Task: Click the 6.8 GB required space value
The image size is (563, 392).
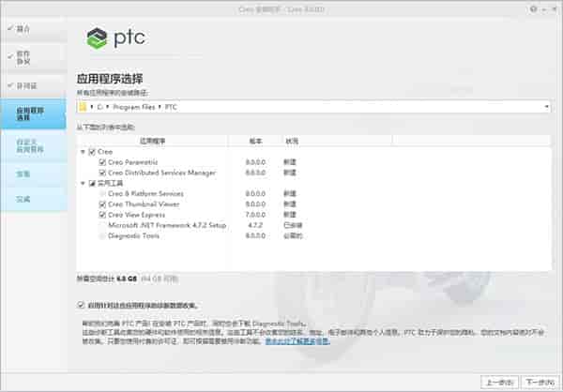Action: pyautogui.click(x=127, y=279)
